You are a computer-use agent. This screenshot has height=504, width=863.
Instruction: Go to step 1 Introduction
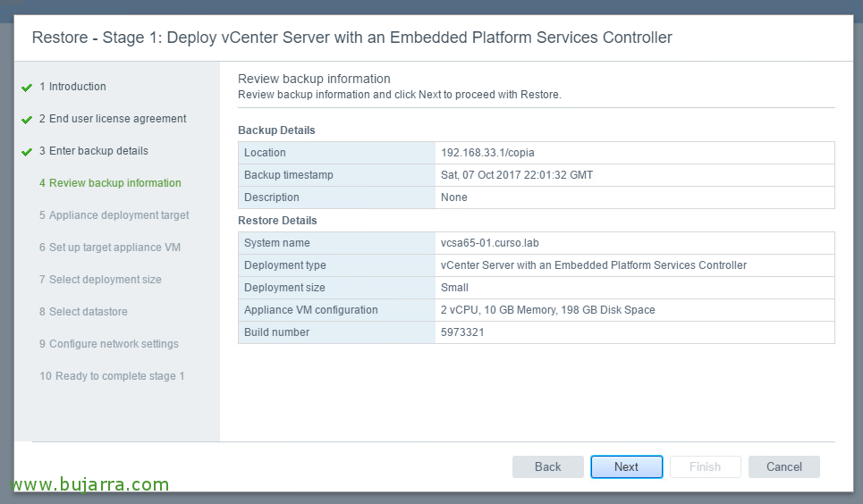pyautogui.click(x=72, y=87)
